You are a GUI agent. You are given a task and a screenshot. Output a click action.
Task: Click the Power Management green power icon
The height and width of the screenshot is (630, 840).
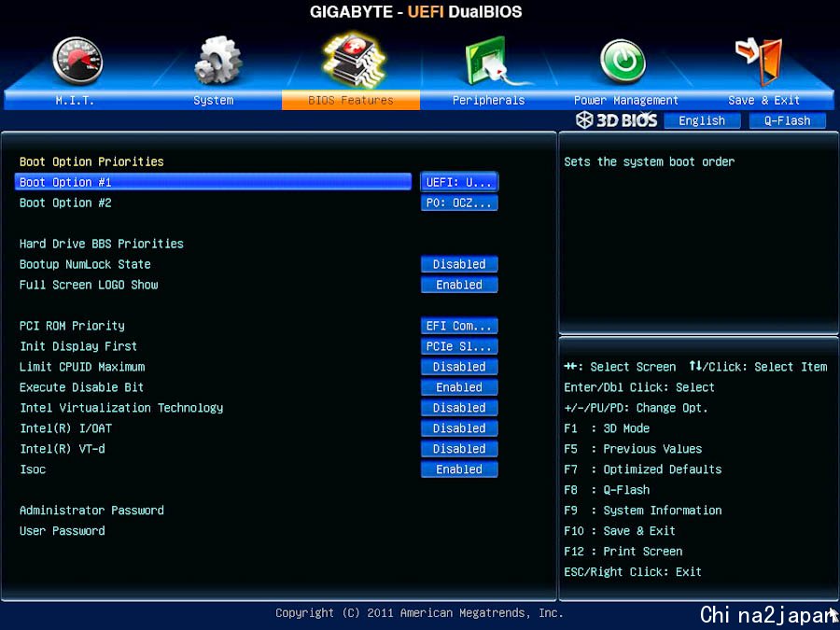[x=623, y=62]
